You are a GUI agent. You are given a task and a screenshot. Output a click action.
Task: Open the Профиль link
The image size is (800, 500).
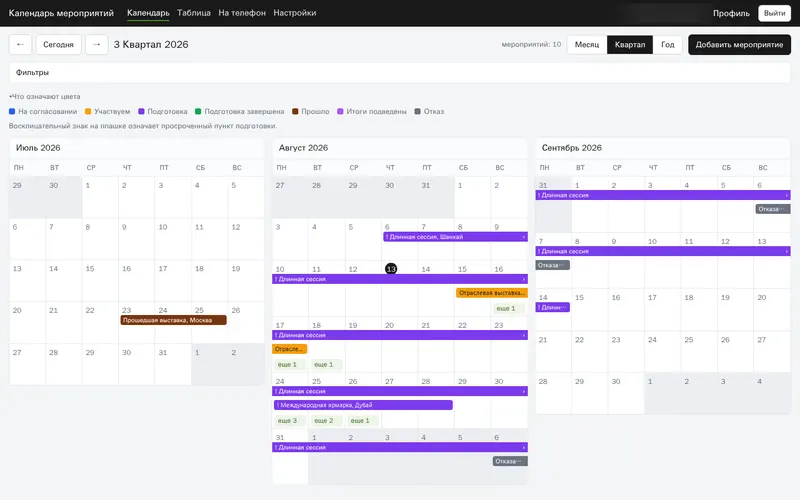(x=731, y=13)
